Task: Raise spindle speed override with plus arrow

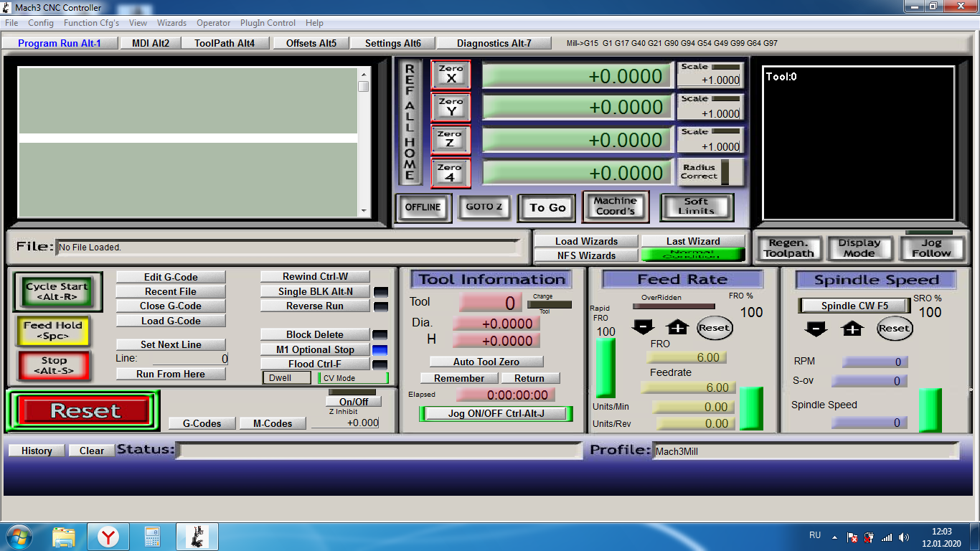Action: (x=852, y=329)
